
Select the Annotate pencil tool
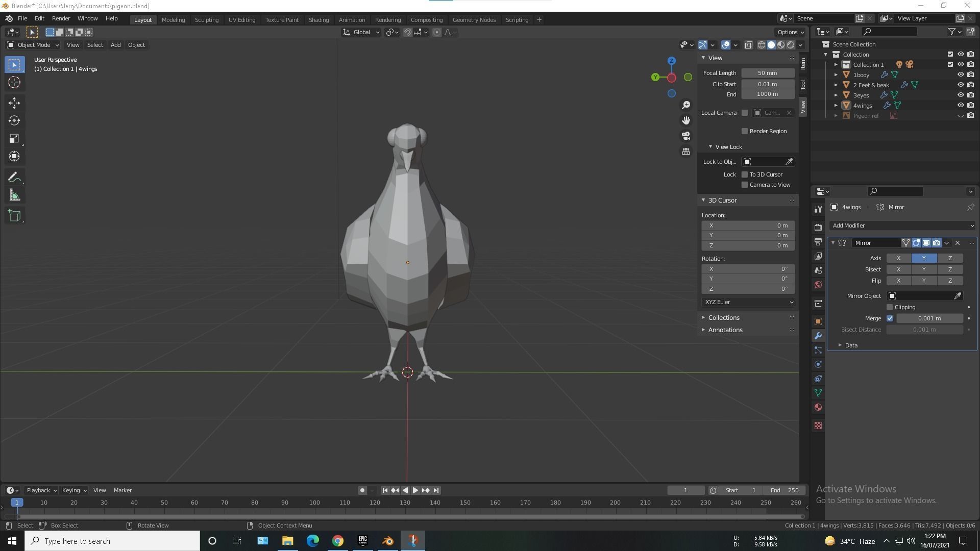coord(14,178)
